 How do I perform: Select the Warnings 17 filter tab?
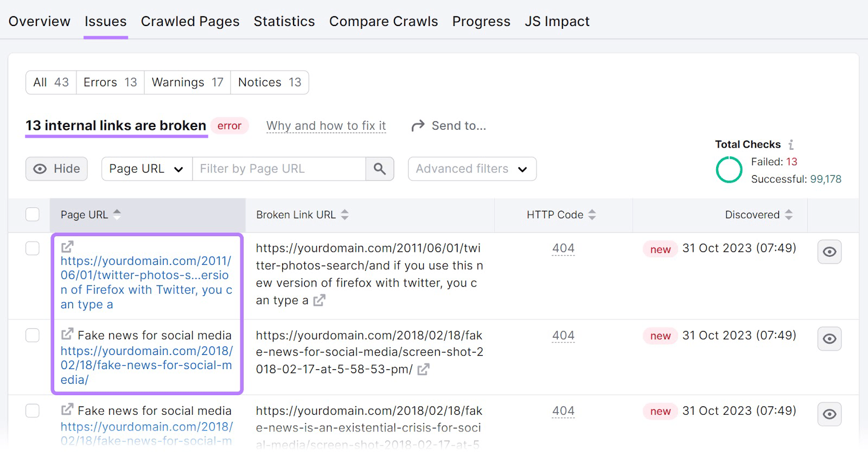click(187, 83)
